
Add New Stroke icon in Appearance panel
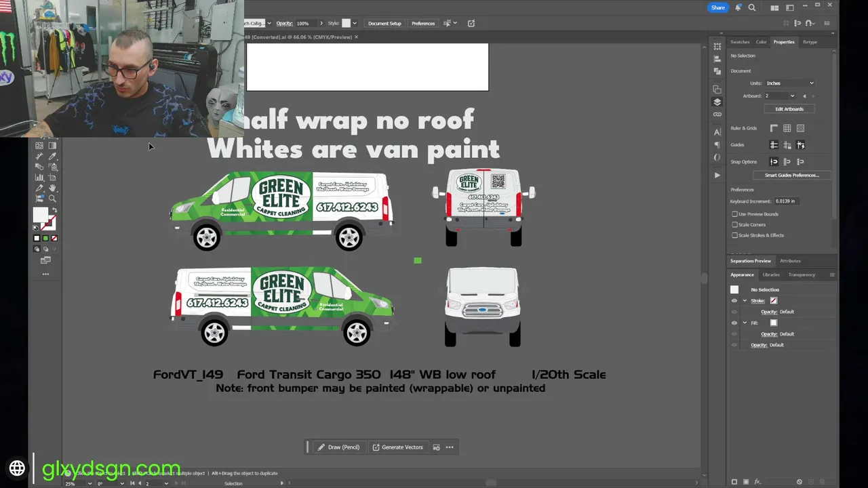[x=734, y=482]
